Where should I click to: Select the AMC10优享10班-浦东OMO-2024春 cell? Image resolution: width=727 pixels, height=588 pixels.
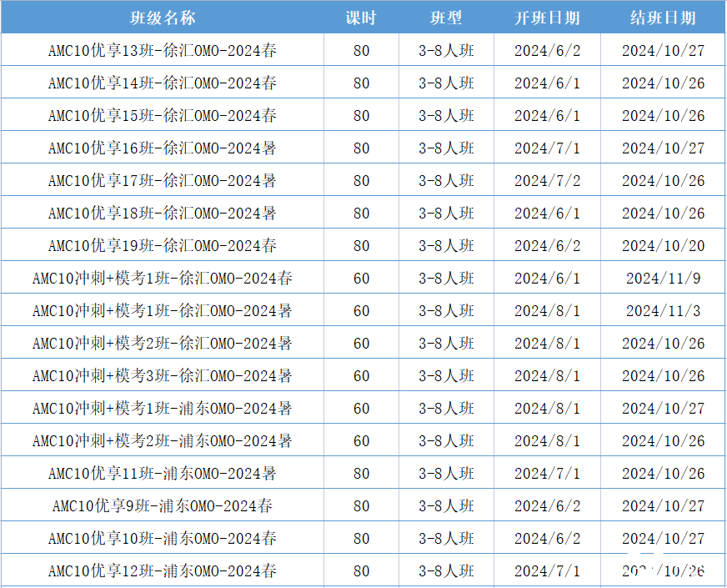[163, 539]
